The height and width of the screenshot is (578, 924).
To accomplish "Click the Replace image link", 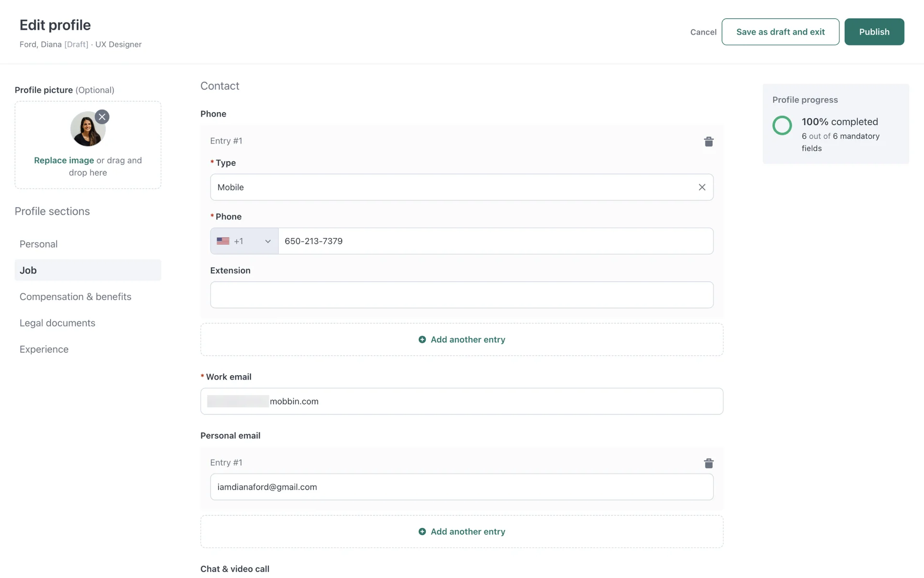I will click(64, 160).
